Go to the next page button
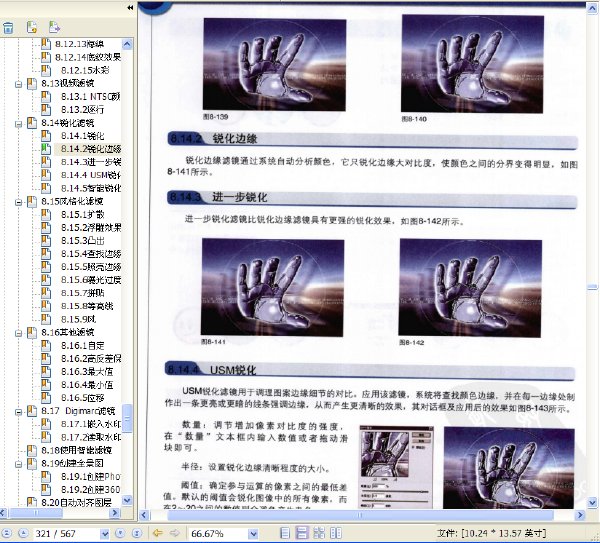The width and height of the screenshot is (600, 543). click(x=120, y=533)
